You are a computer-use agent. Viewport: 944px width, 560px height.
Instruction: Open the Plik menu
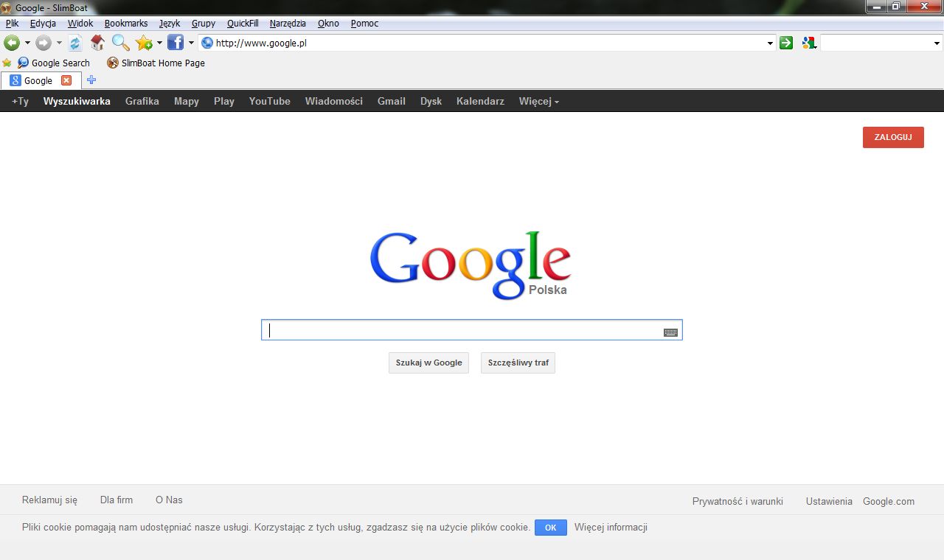pyautogui.click(x=12, y=23)
